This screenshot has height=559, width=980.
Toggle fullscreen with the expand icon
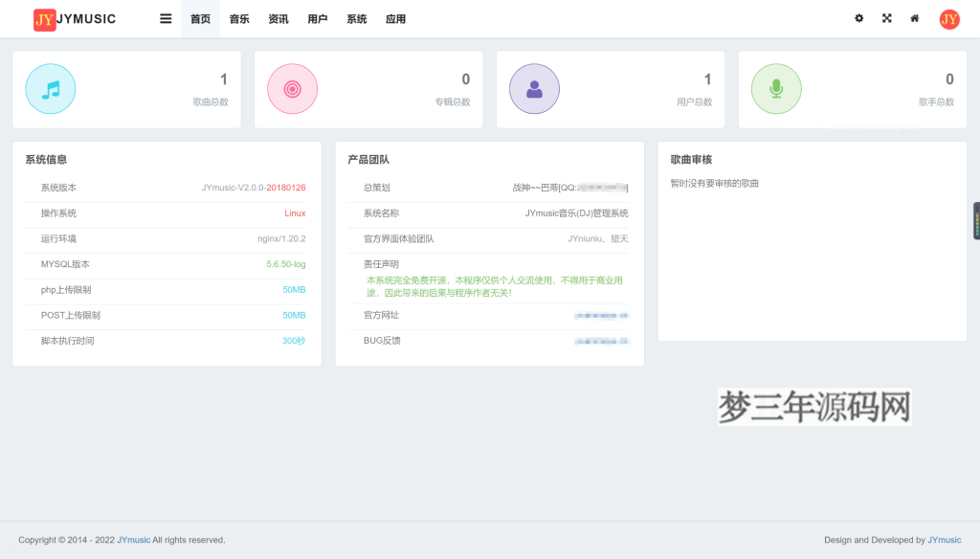886,18
